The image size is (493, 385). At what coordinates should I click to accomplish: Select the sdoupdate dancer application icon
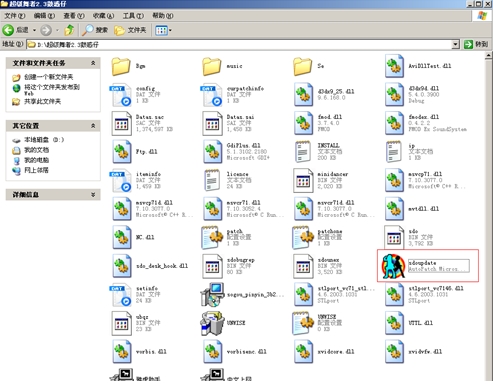point(394,266)
